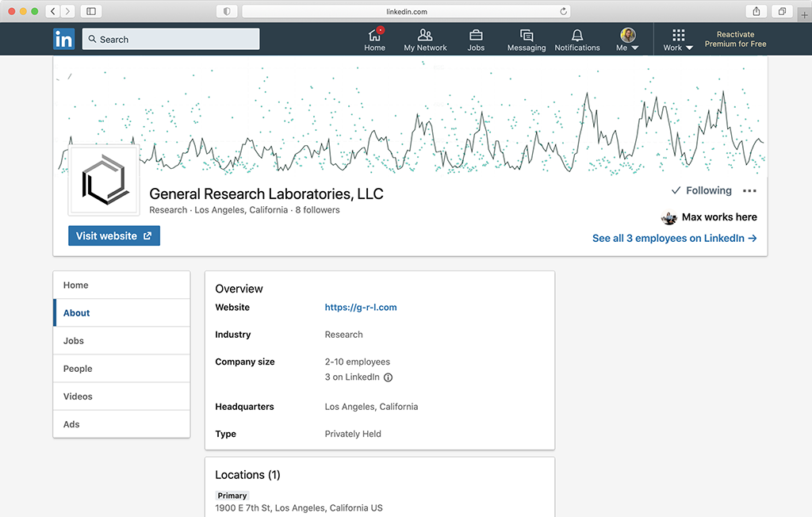812x517 pixels.
Task: Click the LinkedIn logo icon
Action: click(x=64, y=39)
